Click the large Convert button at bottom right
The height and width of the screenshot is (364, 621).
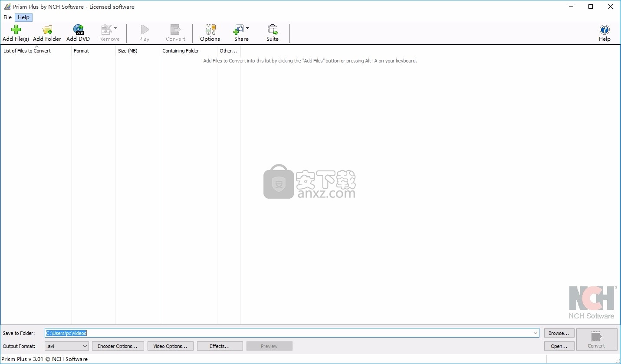click(596, 339)
